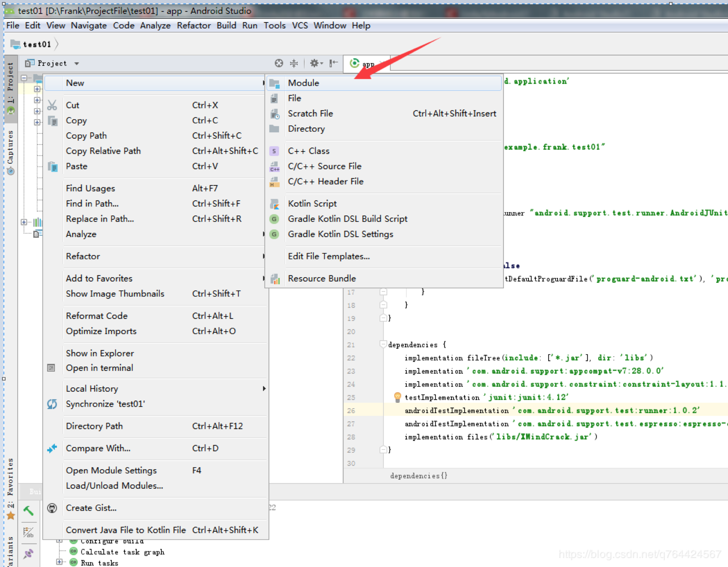The image size is (728, 567).
Task: Click the Favorites star icon in sidebar
Action: 11,515
